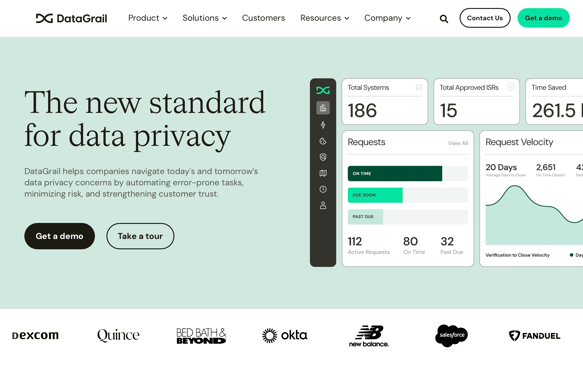Click the Total Approved ISRs shield icon

[x=510, y=87]
